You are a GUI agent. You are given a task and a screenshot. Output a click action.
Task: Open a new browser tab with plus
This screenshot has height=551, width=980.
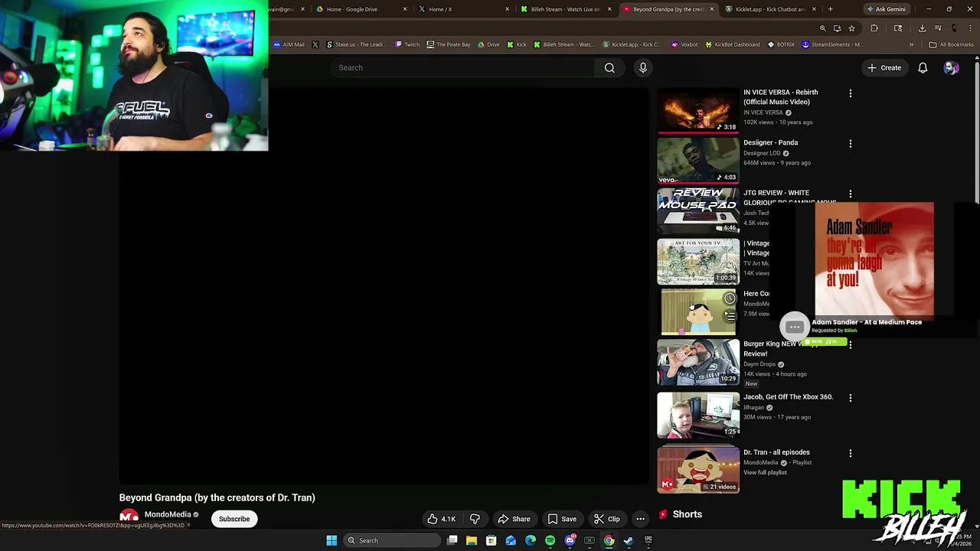coord(830,9)
